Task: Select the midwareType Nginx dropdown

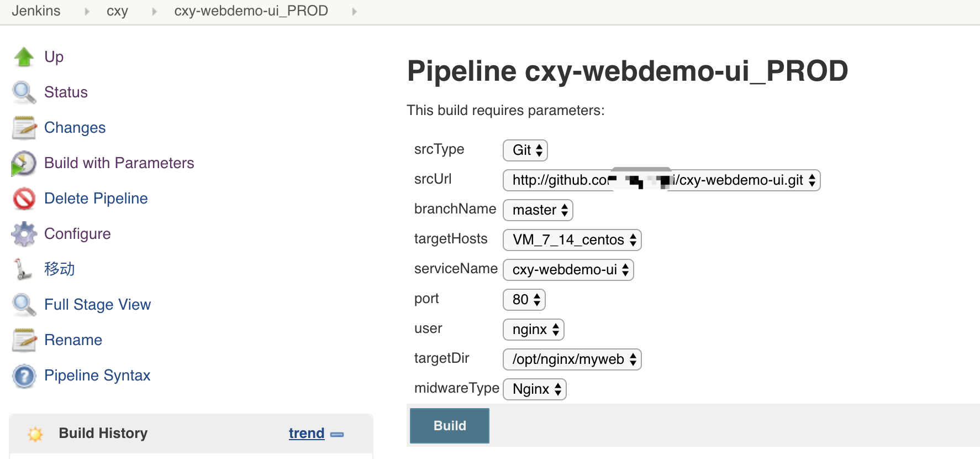Action: pyautogui.click(x=534, y=389)
